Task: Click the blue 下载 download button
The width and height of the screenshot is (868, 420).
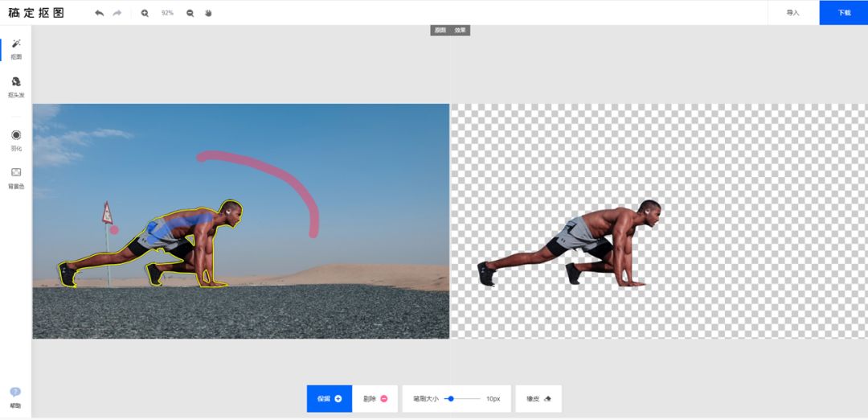Action: [x=843, y=13]
